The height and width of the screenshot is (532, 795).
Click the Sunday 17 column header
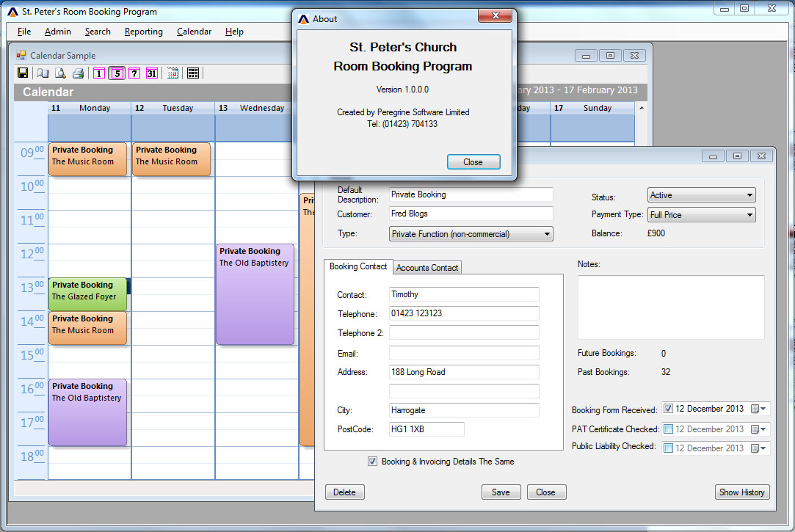592,108
